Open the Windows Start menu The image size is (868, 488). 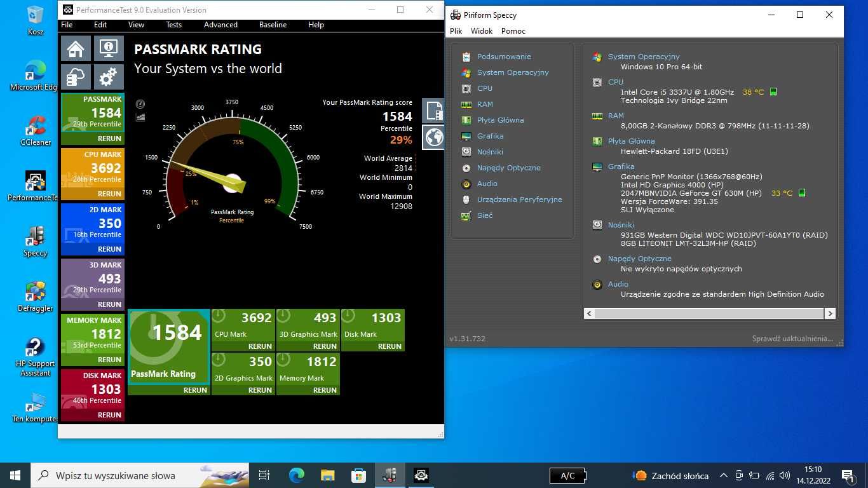pyautogui.click(x=15, y=475)
